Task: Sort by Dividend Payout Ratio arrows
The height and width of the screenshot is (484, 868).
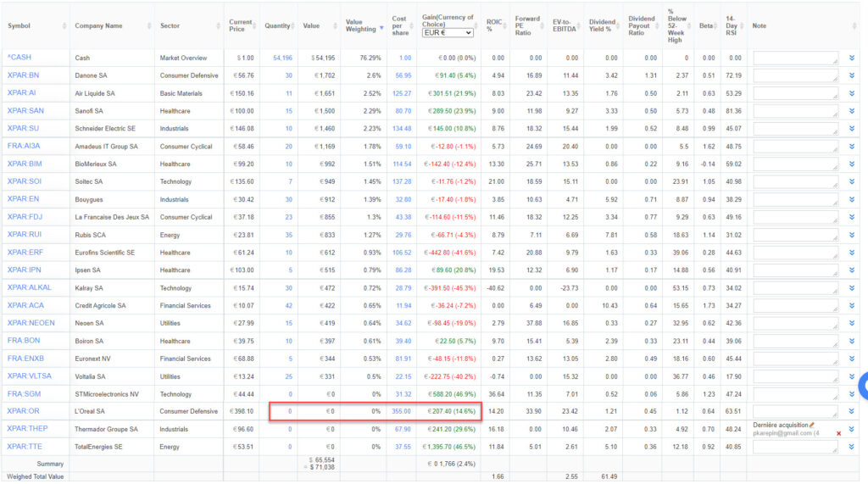Action: [658, 26]
